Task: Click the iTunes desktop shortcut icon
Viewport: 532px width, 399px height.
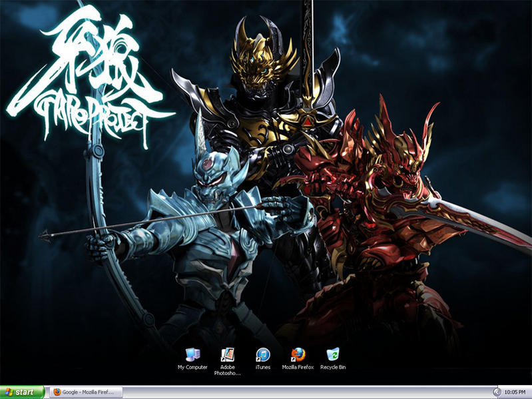Action: pyautogui.click(x=263, y=354)
